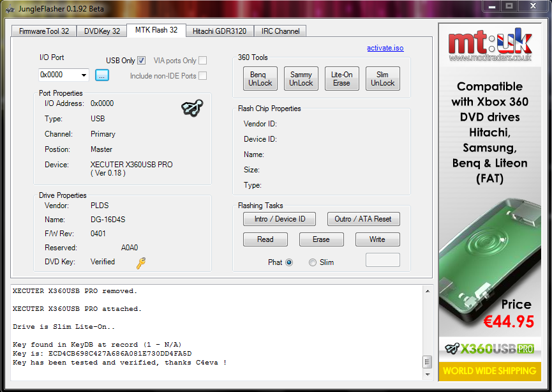Minimize the JungleFlasher window
This screenshot has height=392, width=552.
tap(492, 6)
